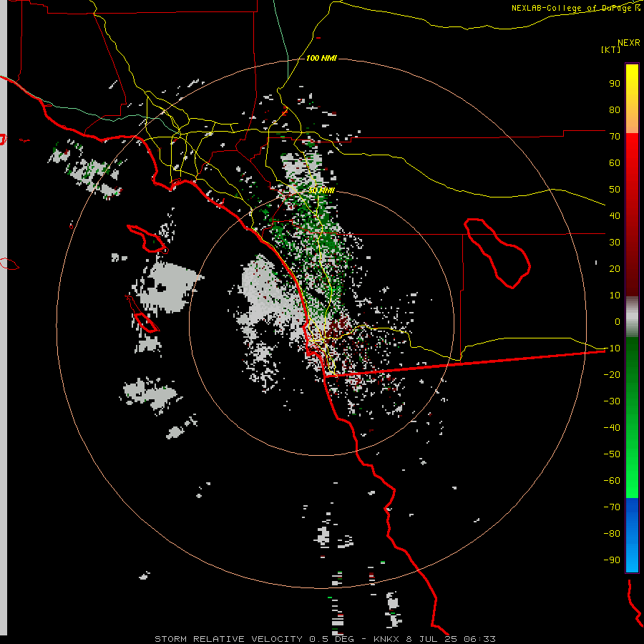
Task: Click the 70 value on the velocity scale
Action: [x=615, y=137]
